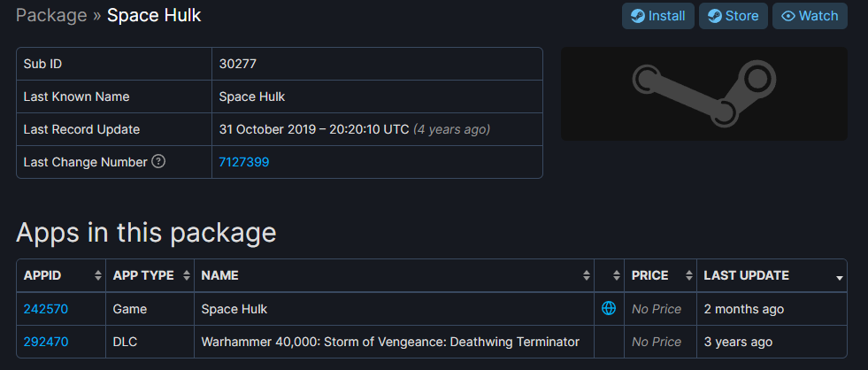Select the Deathwing Terminator DLC name cell
The image size is (868, 370).
coord(390,342)
